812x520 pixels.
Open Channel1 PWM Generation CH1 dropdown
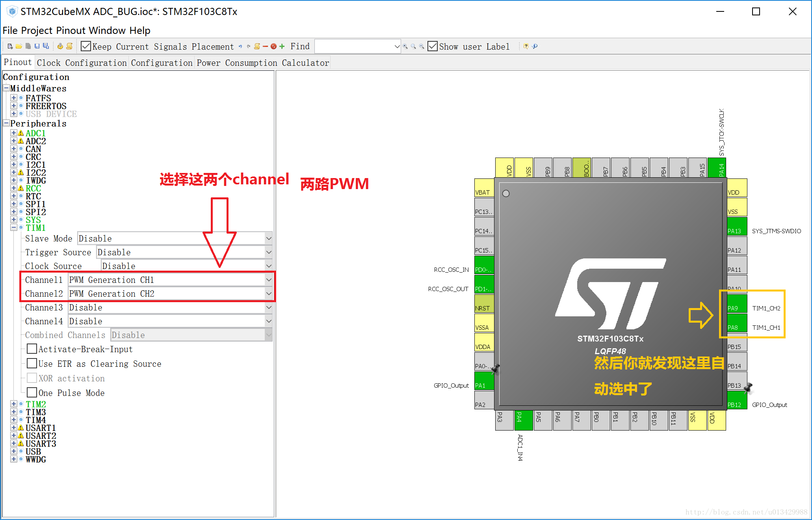[268, 280]
